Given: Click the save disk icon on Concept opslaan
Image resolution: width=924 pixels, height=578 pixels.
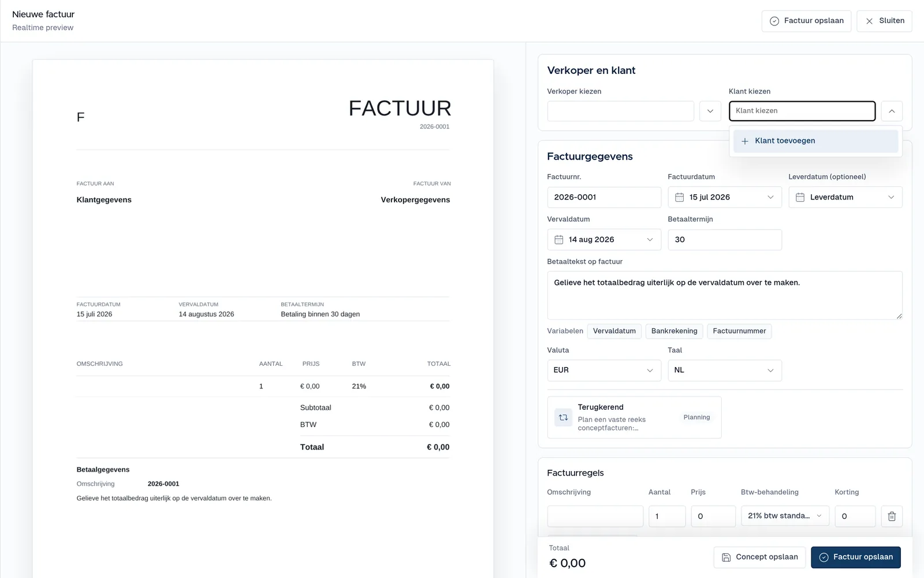Looking at the screenshot, I should click(726, 557).
